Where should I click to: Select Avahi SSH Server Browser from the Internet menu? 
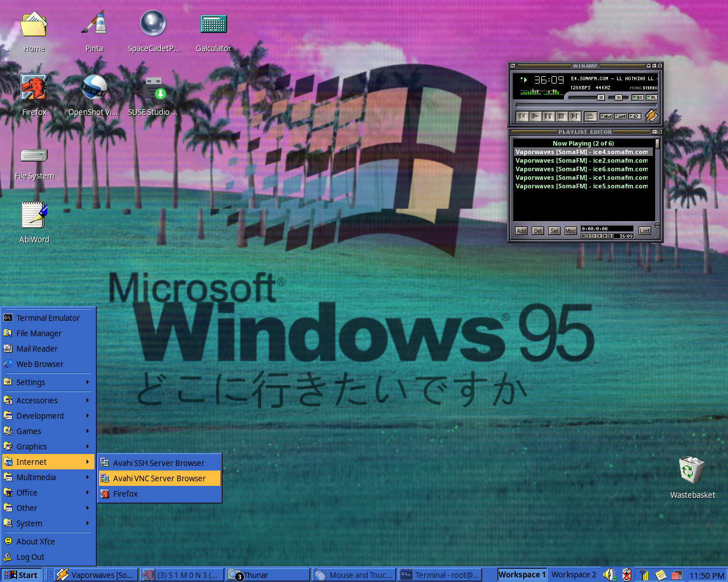(x=158, y=463)
